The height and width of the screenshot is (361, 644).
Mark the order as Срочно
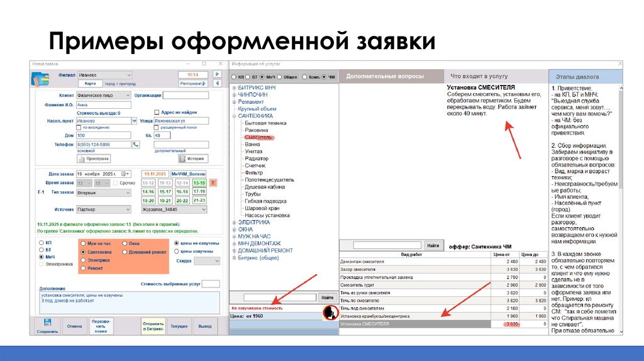tap(116, 183)
